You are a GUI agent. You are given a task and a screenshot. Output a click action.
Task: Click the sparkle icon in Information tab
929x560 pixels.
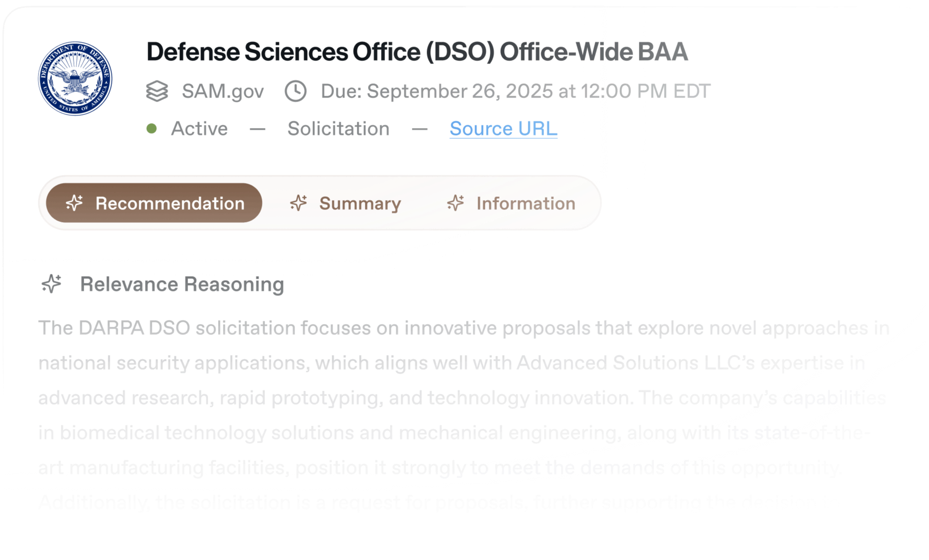(455, 203)
